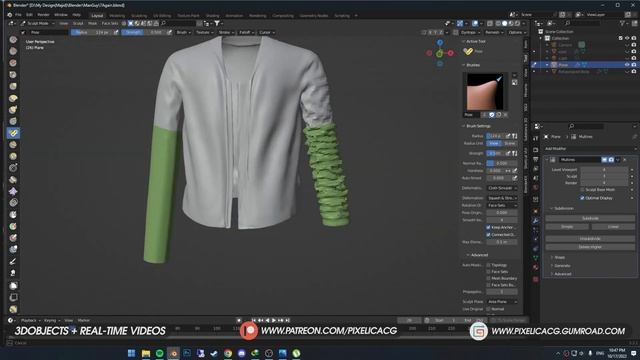Click the Delete Higher button

tap(590, 247)
